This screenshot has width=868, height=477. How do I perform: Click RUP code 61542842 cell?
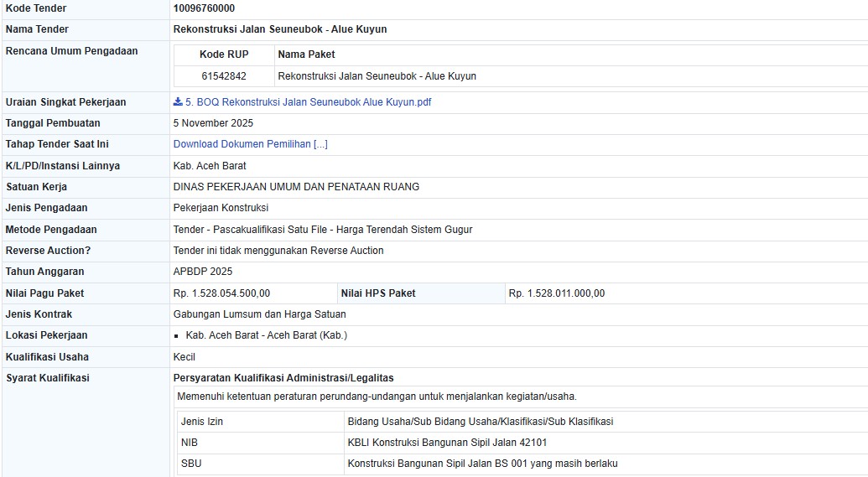pos(224,76)
